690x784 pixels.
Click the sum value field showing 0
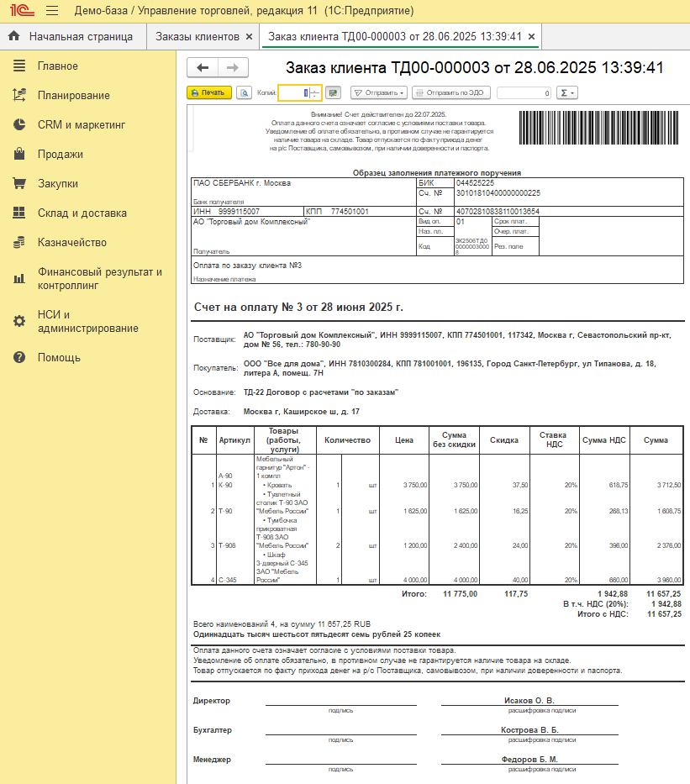(x=524, y=93)
